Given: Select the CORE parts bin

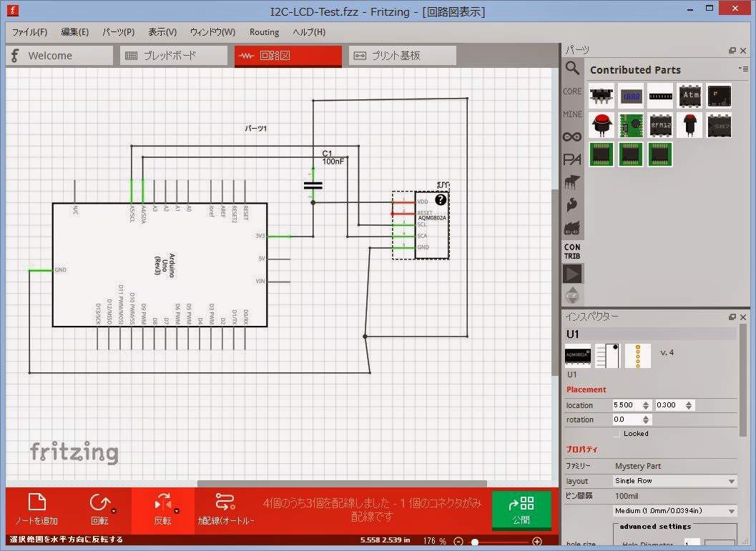Looking at the screenshot, I should pos(572,91).
